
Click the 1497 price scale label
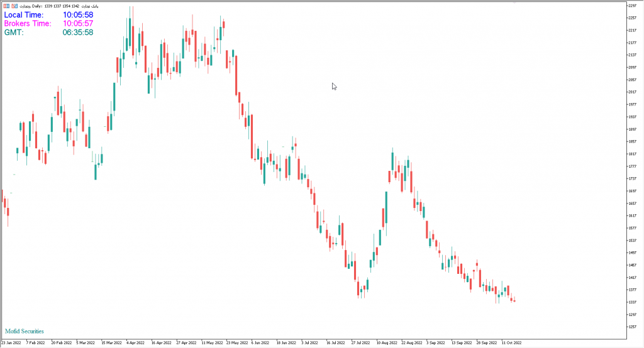point(632,253)
